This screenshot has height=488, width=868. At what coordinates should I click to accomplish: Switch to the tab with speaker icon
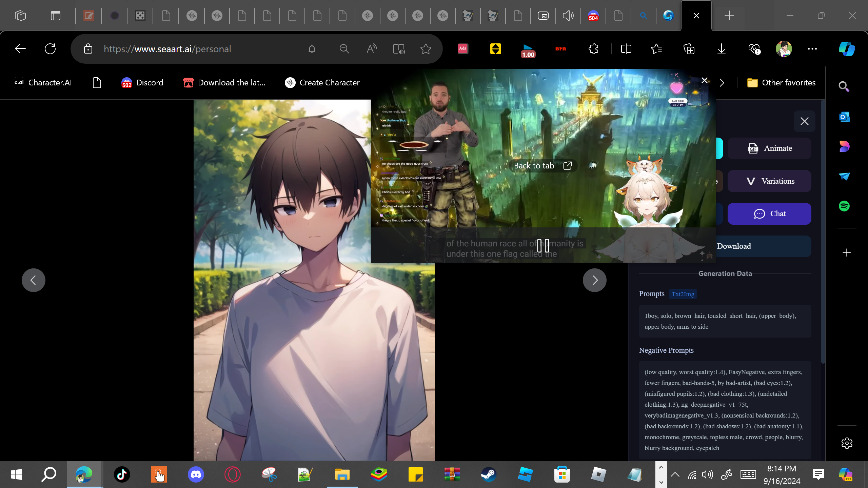pos(568,16)
